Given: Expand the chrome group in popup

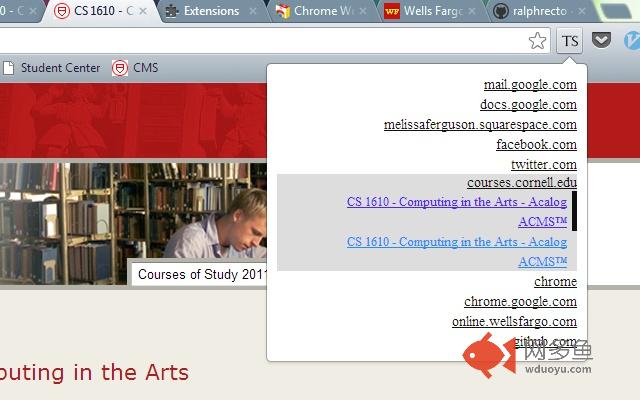Looking at the screenshot, I should pos(555,282).
